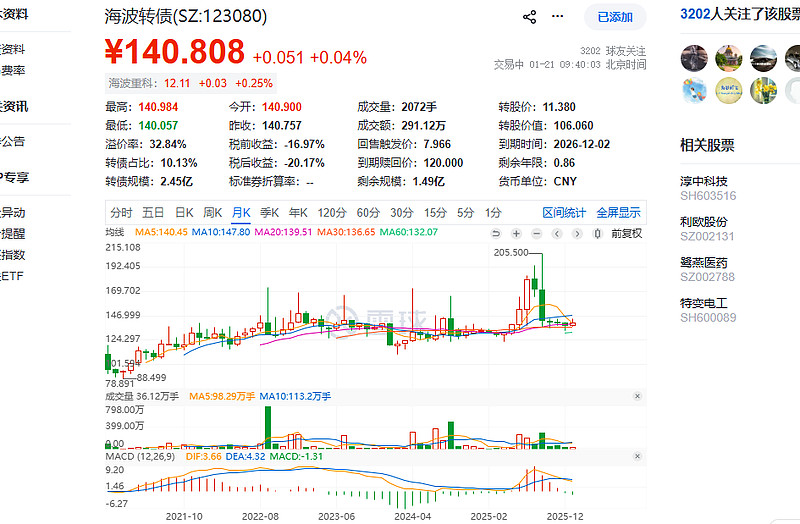
Task: Move chart left with the left chevron icon
Action: (557, 234)
